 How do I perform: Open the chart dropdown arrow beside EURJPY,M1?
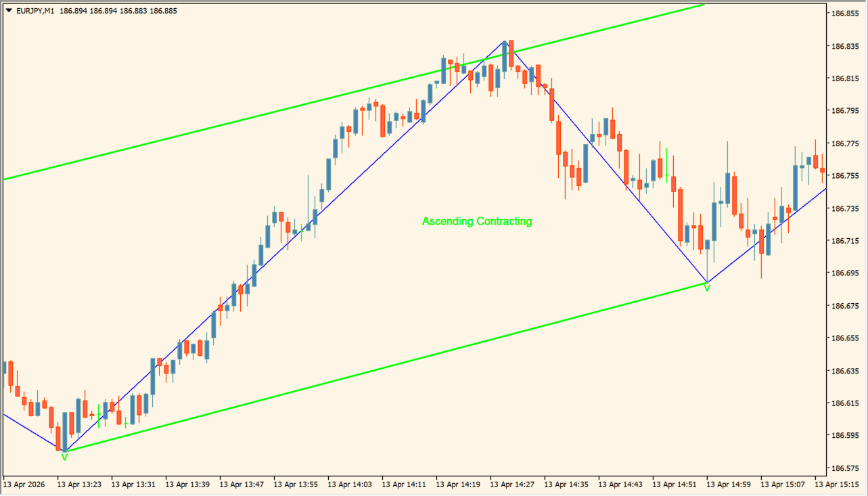pos(9,11)
